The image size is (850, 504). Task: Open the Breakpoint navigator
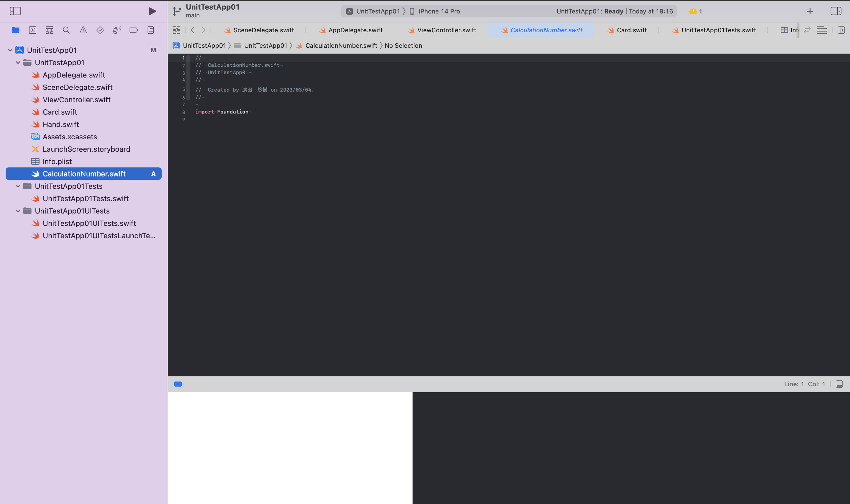[134, 30]
